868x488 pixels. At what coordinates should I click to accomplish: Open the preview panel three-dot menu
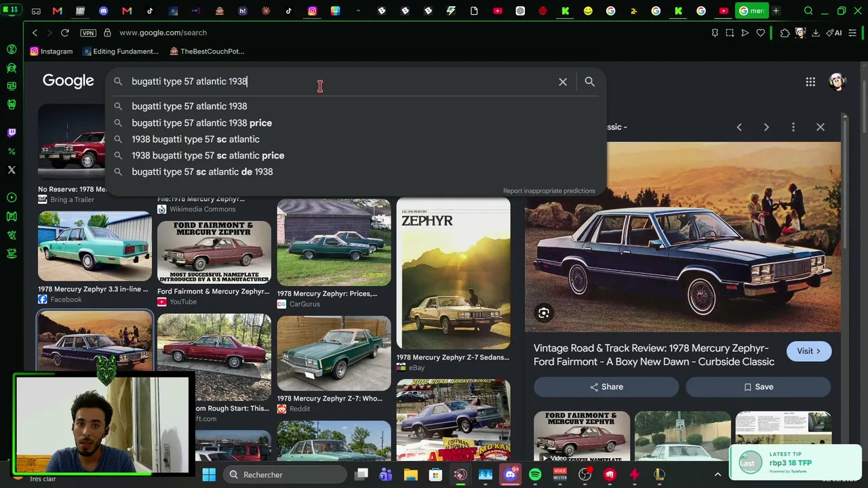click(x=793, y=127)
